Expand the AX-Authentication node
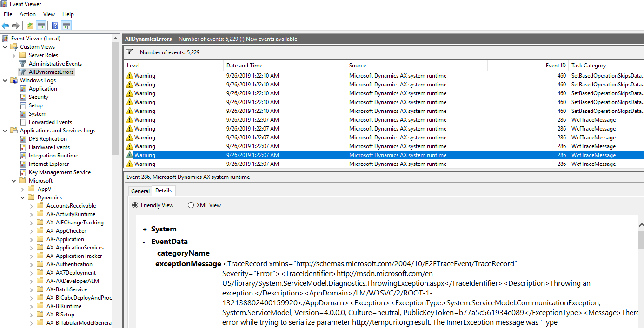644x328 pixels. point(32,264)
